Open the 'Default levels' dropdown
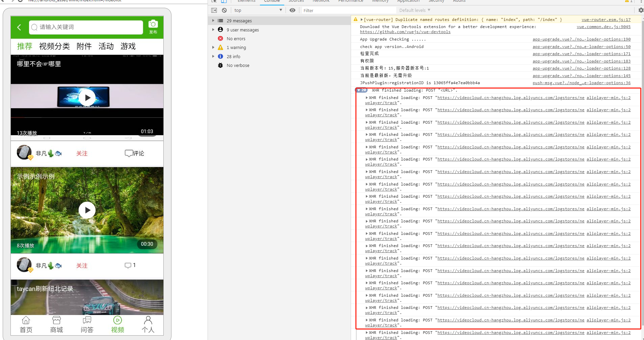 [x=414, y=10]
